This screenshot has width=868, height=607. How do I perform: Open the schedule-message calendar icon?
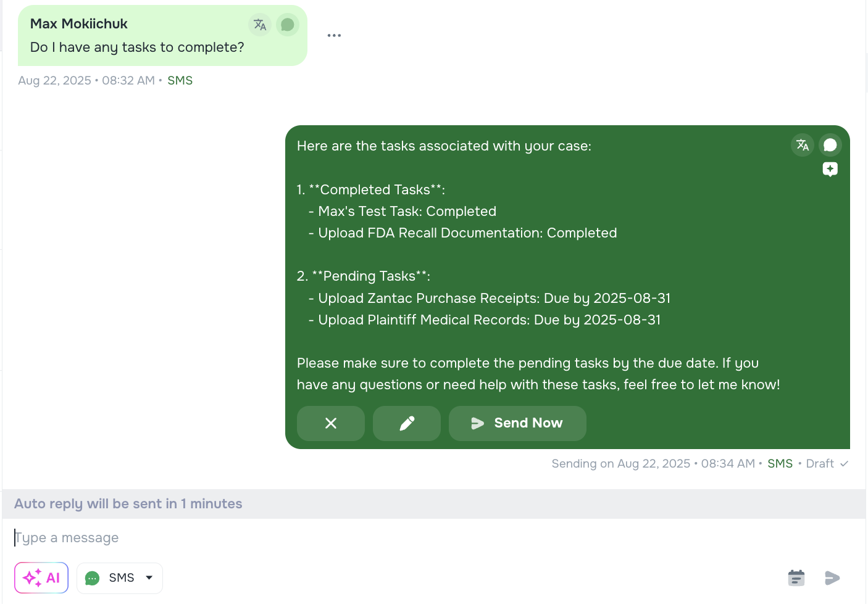796,578
